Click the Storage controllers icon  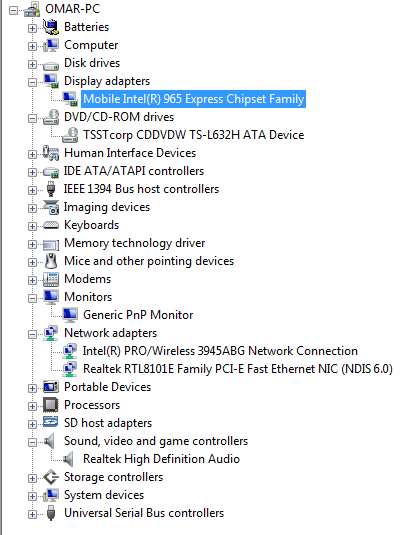(x=51, y=477)
